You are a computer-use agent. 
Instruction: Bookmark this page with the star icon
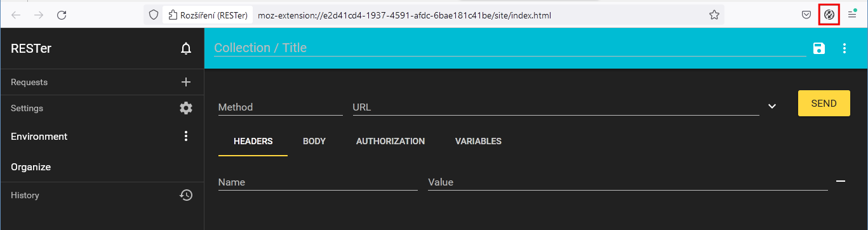click(714, 15)
